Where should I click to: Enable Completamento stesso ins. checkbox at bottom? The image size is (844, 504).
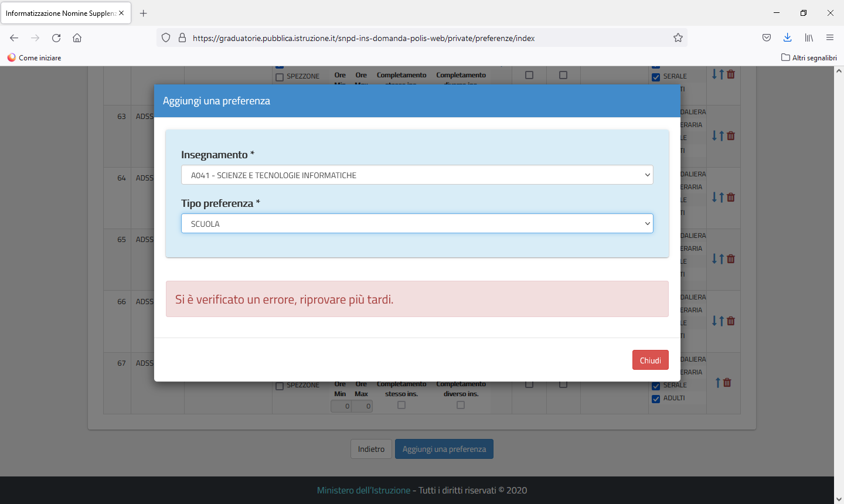point(401,405)
